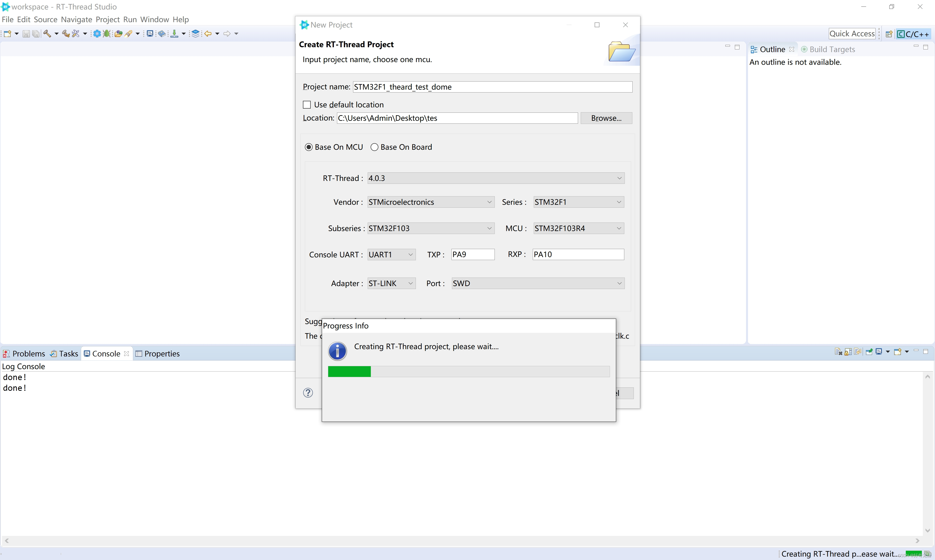Screen dimensions: 935x560
Task: Toggle the Scroll Lock console icon
Action: pyautogui.click(x=848, y=352)
